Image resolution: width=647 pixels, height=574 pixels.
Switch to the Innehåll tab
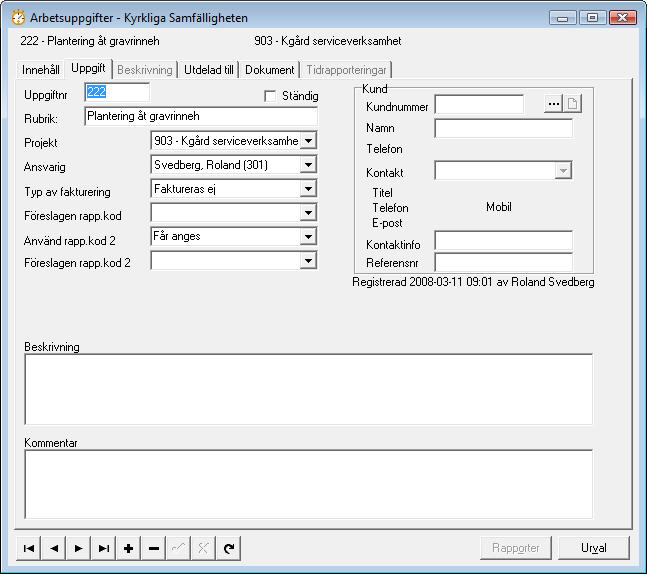(40, 70)
